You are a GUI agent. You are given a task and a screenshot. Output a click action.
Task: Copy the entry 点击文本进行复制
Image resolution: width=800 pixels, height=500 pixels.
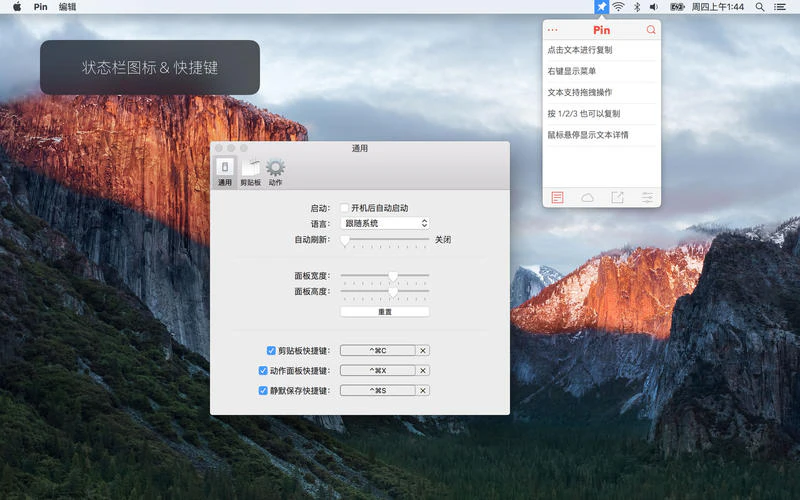pos(602,50)
